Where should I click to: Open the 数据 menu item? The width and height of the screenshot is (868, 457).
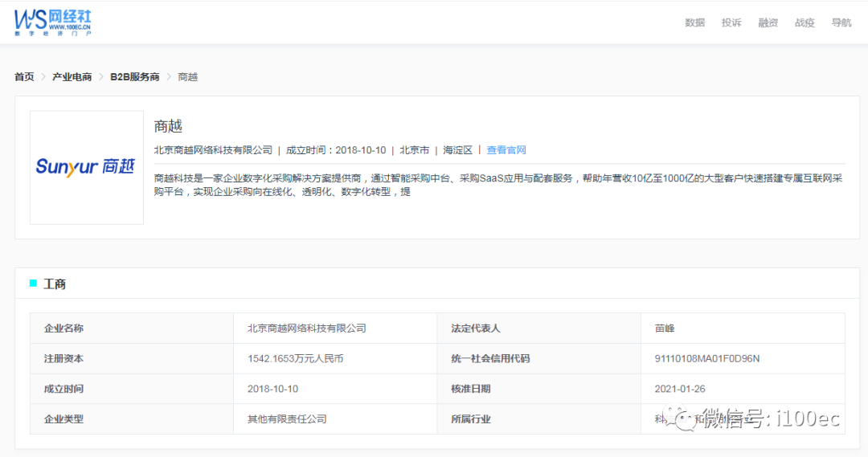[x=694, y=22]
